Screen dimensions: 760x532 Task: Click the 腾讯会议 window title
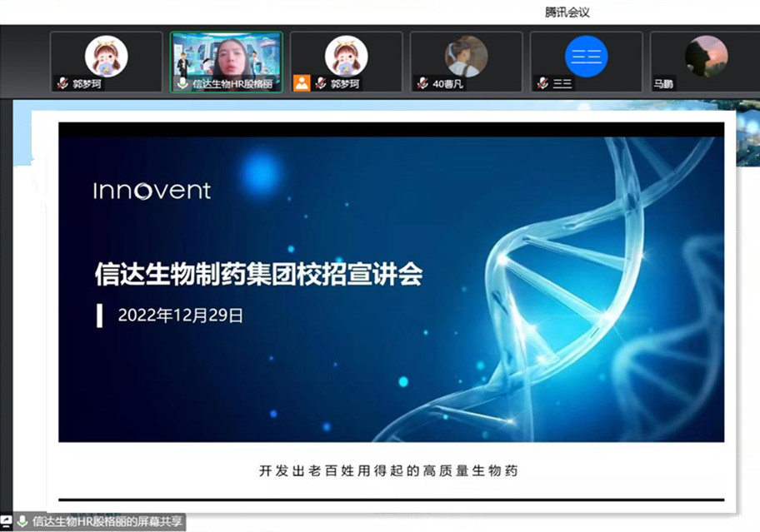pos(567,12)
